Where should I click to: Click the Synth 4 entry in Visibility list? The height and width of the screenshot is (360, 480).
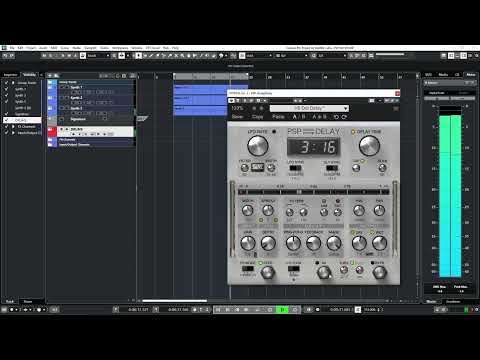[23, 108]
